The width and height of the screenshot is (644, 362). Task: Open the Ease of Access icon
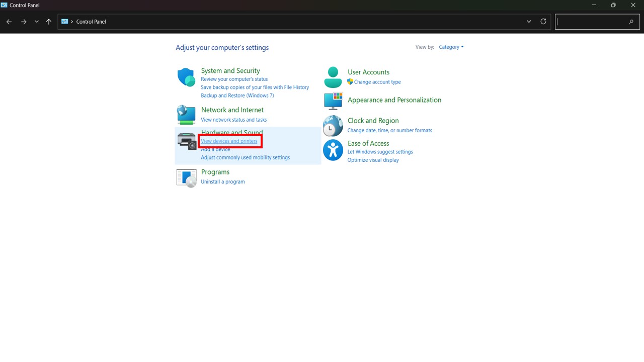tap(333, 150)
